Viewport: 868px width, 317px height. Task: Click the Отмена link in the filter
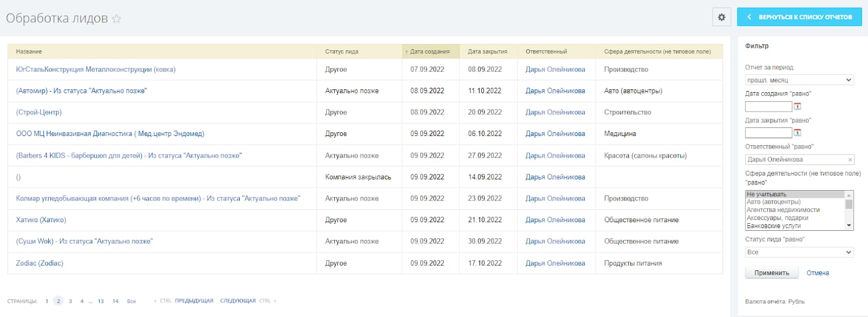(x=818, y=273)
